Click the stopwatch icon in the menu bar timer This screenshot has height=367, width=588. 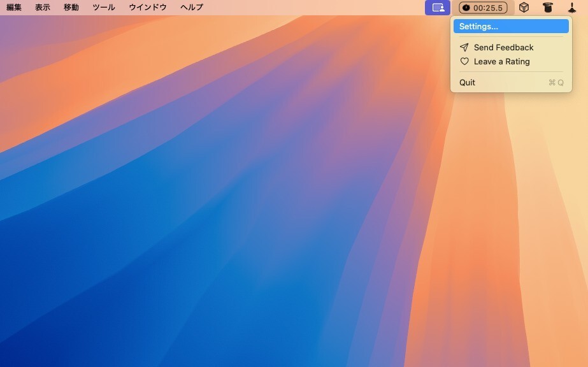[466, 8]
